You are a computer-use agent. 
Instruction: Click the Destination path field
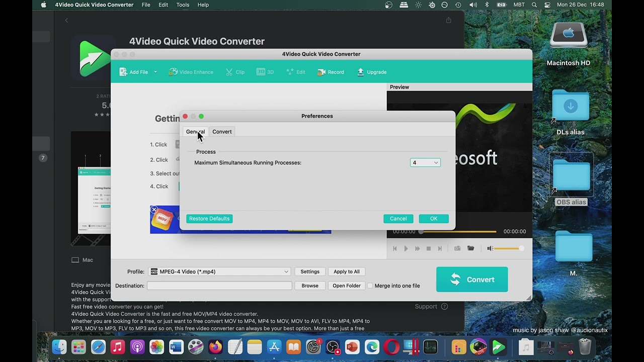click(x=219, y=286)
